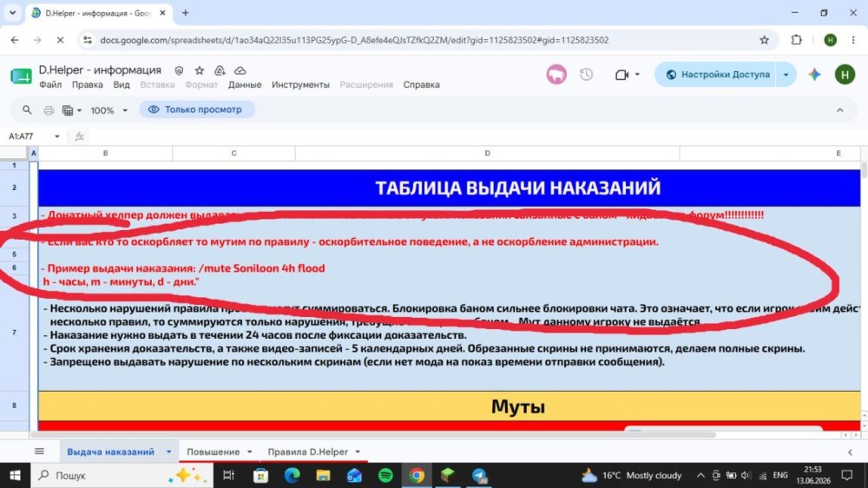Open the Chrome profile avatar
This screenshot has width=868, height=488.
(831, 40)
